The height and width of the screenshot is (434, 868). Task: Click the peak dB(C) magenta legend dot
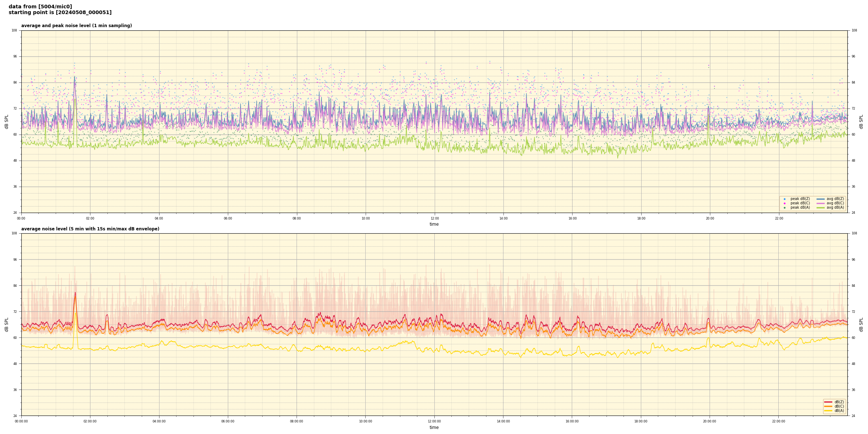pos(784,203)
